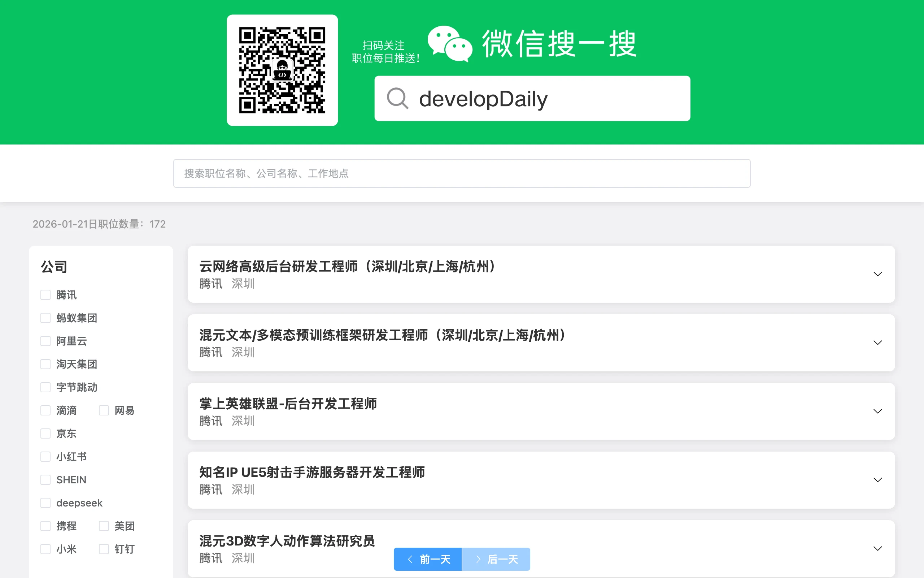Check the 小红书 company filter
The image size is (924, 578).
pos(45,457)
